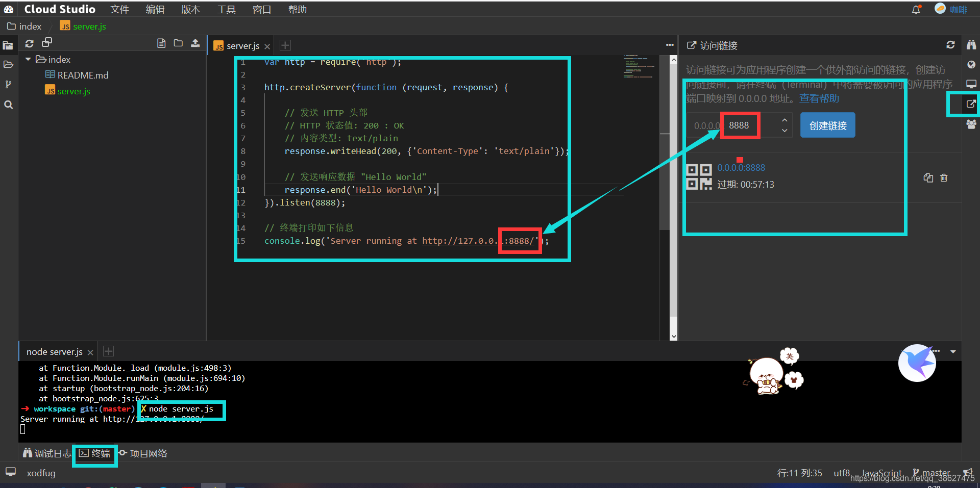
Task: Delete the 0.0.0.0:8888 link
Action: [944, 177]
